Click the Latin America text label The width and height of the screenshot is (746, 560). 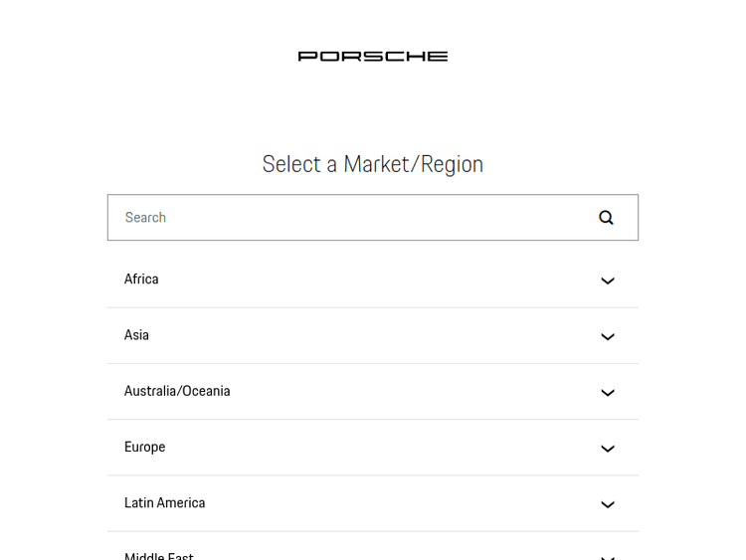(x=164, y=503)
